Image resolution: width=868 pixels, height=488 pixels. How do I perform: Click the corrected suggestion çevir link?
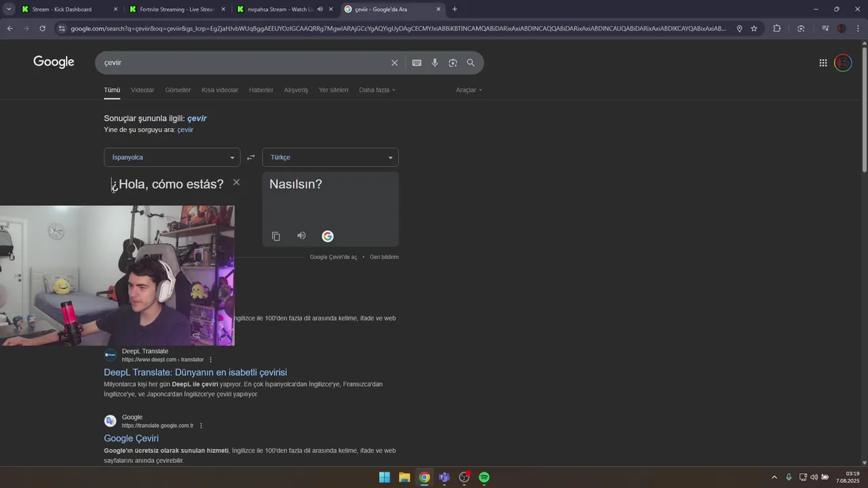(197, 118)
